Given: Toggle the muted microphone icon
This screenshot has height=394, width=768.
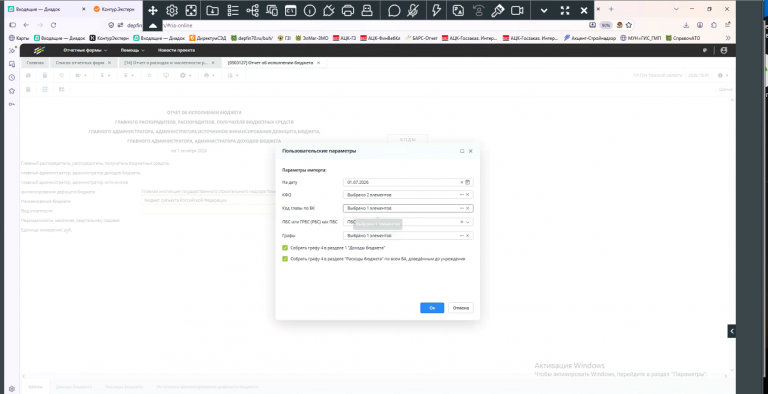Looking at the screenshot, I should click(x=414, y=10).
